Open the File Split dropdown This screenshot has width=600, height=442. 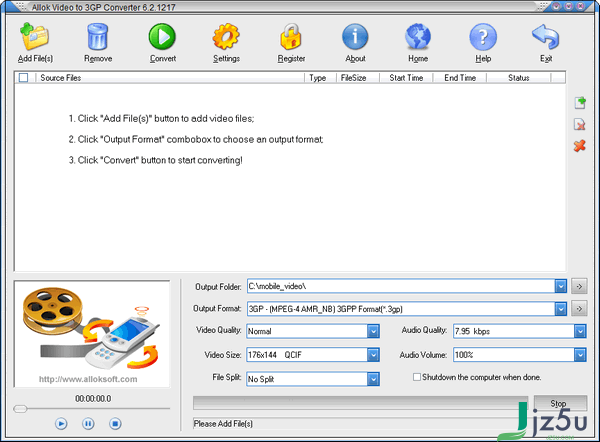(x=373, y=379)
